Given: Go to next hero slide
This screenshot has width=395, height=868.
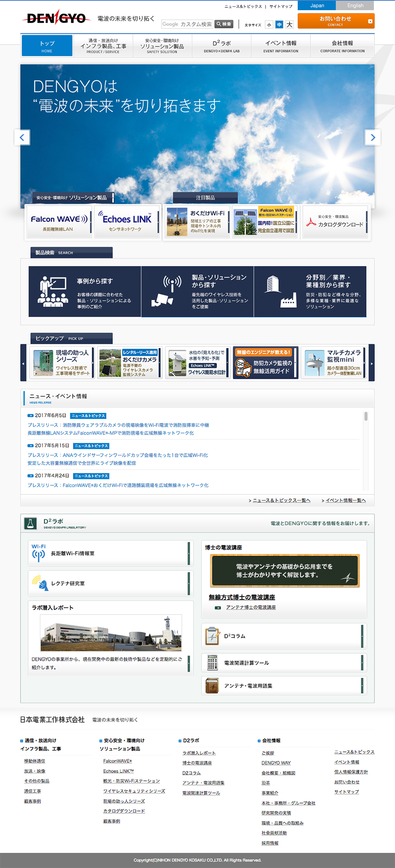Looking at the screenshot, I should (373, 137).
